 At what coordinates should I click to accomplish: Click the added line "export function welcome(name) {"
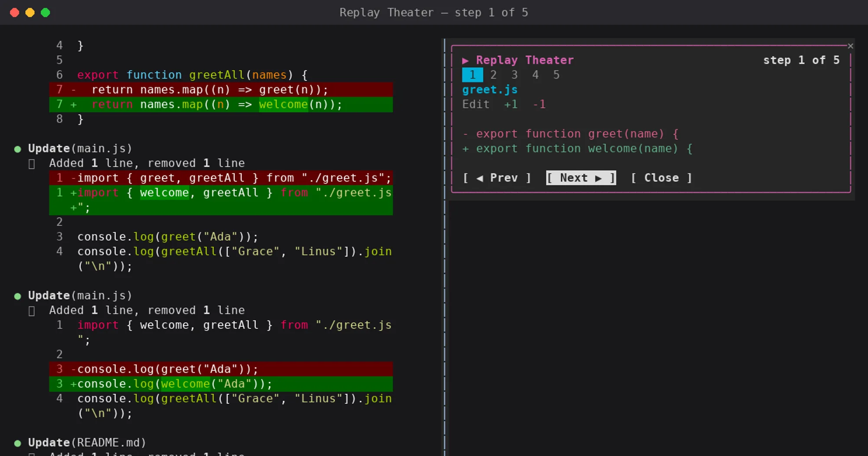577,149
